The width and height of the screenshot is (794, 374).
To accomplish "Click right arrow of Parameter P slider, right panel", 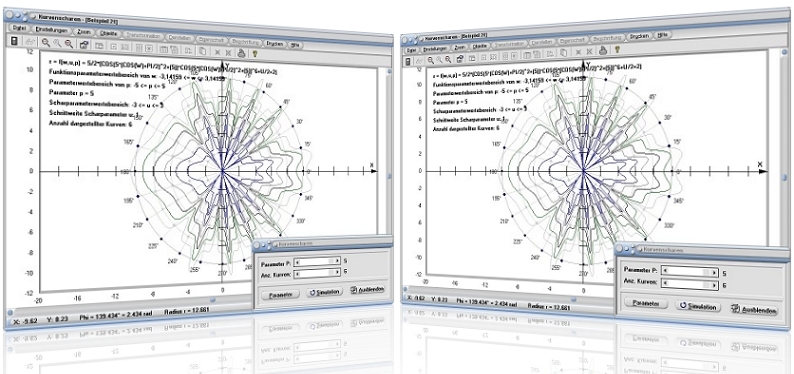I will click(x=714, y=273).
